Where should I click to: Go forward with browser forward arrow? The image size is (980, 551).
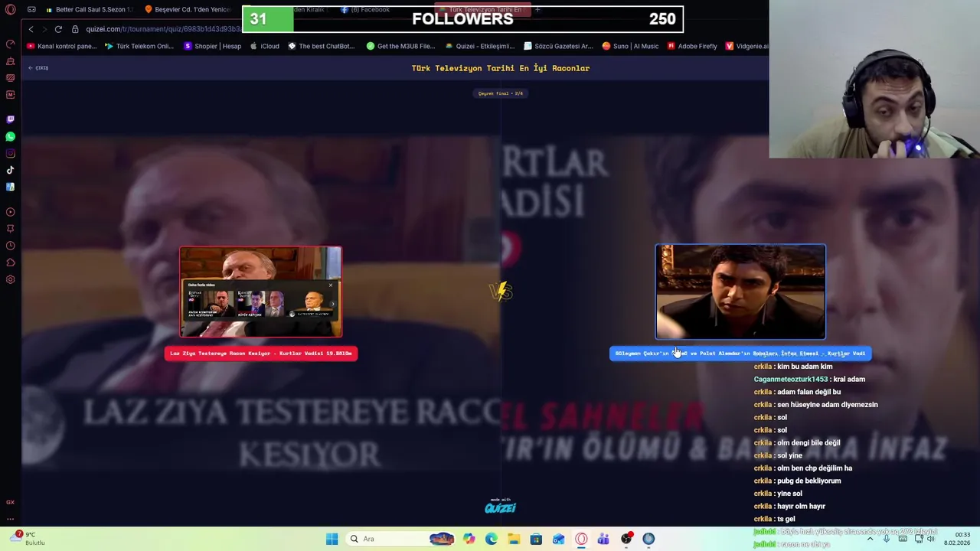pos(44,29)
